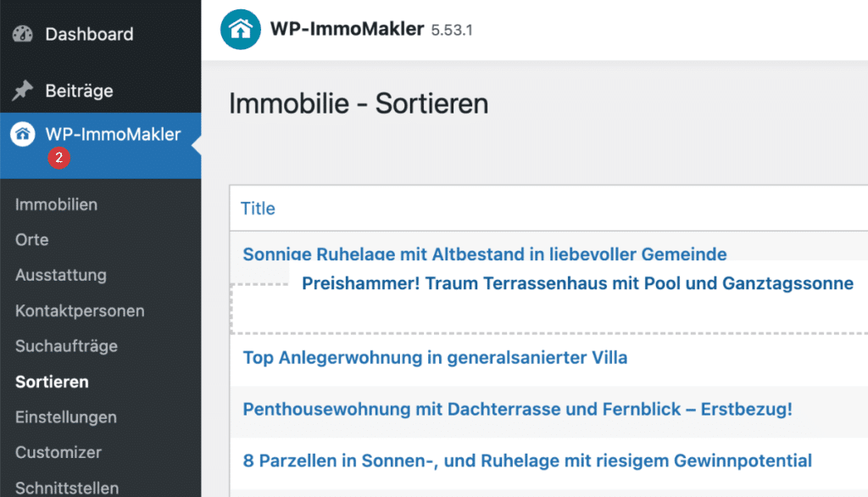868x497 pixels.
Task: Open Suchaufträge submenu item
Action: [x=66, y=346]
